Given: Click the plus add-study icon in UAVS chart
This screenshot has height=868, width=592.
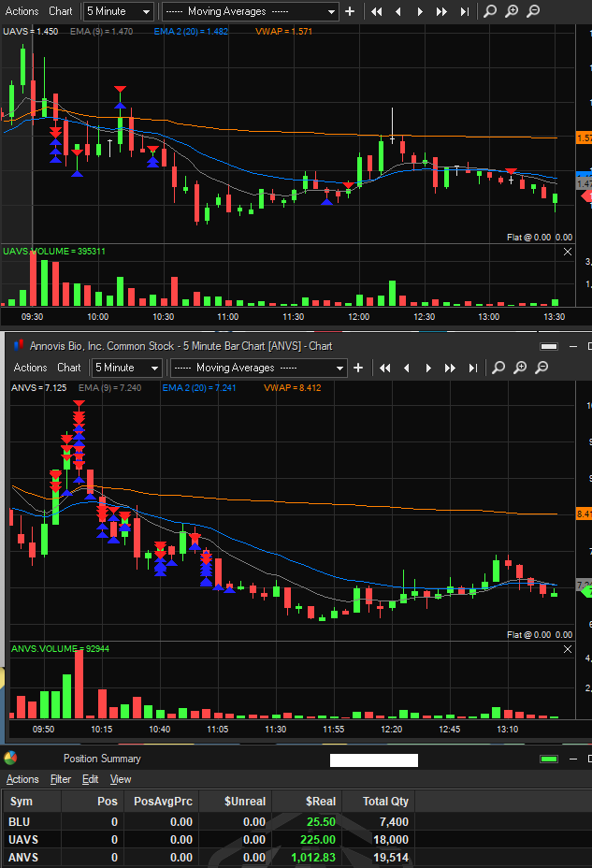Looking at the screenshot, I should click(x=350, y=11).
